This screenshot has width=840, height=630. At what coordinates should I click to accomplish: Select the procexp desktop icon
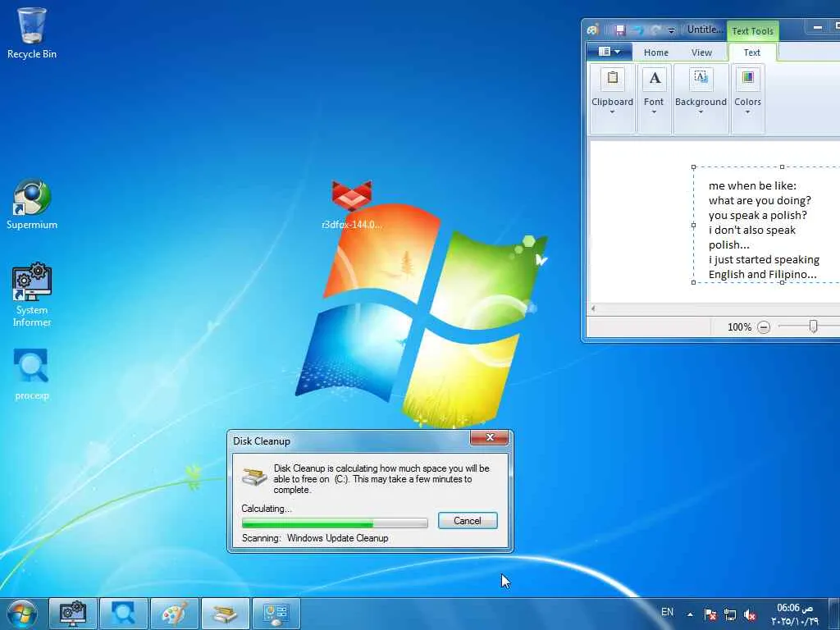32,375
